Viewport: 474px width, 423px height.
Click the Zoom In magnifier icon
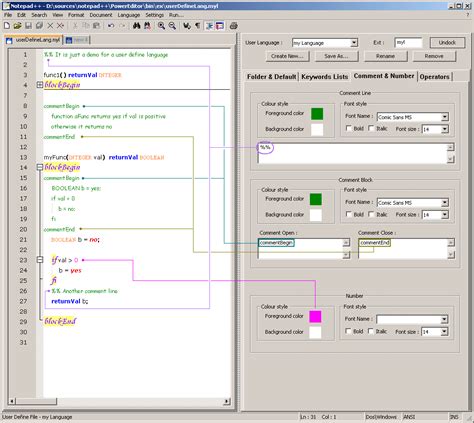pyautogui.click(x=161, y=26)
